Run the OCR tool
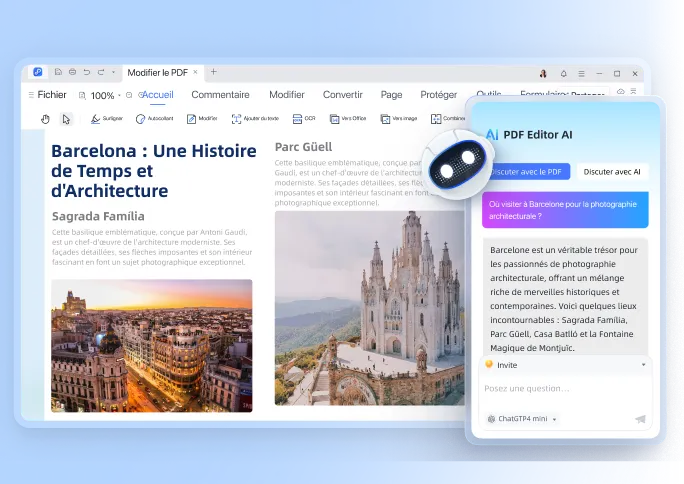 click(x=304, y=119)
